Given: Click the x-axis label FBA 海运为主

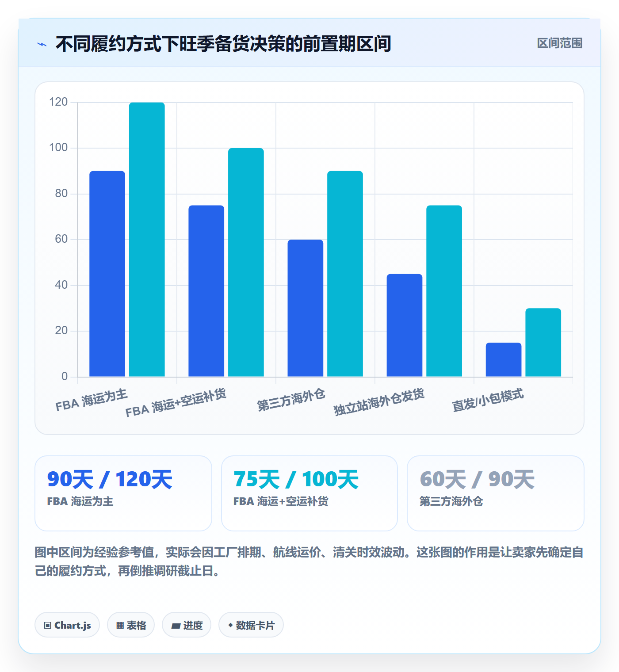Looking at the screenshot, I should coord(92,400).
